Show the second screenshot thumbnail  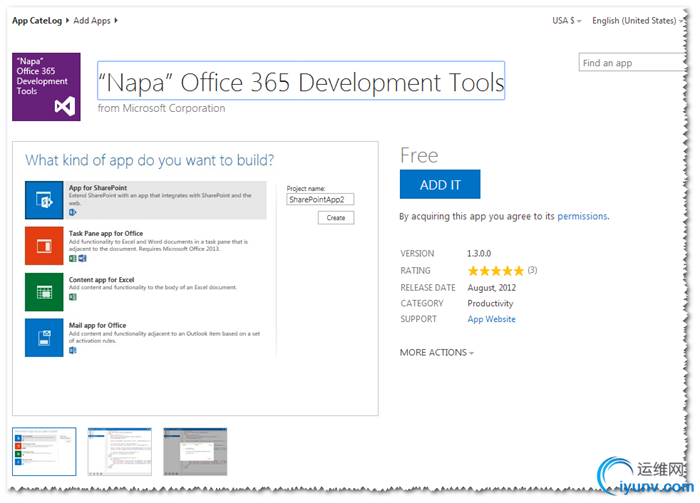[x=119, y=451]
